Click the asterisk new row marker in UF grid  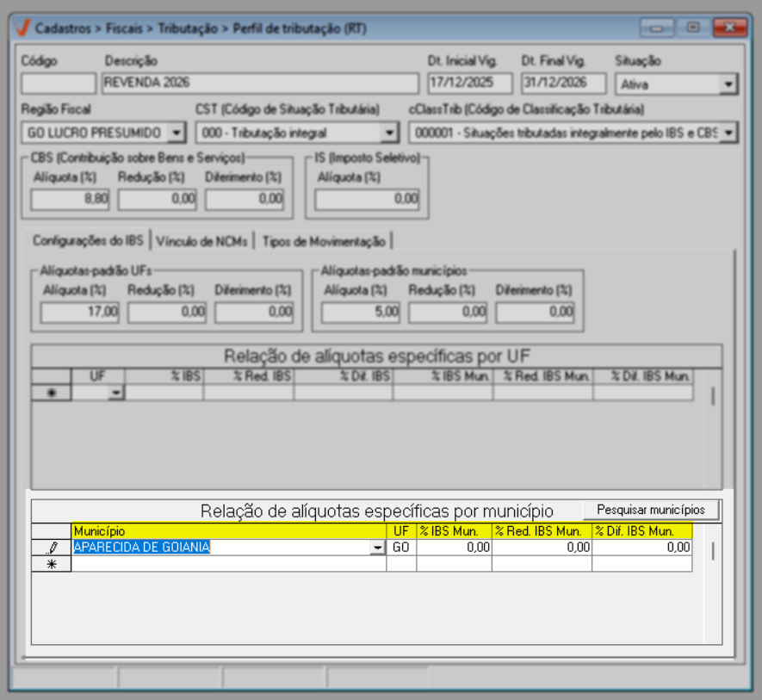click(x=51, y=393)
